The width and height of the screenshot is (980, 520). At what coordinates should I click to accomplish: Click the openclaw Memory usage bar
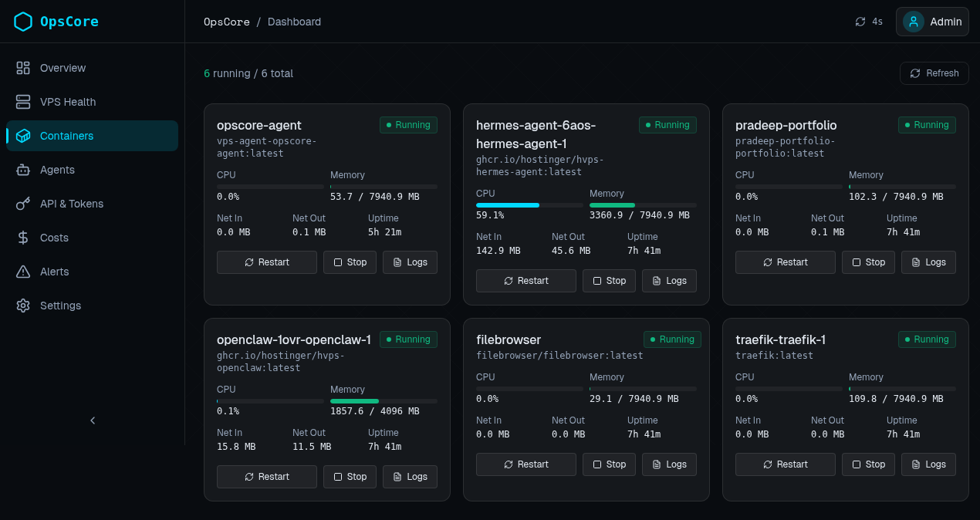tap(384, 401)
